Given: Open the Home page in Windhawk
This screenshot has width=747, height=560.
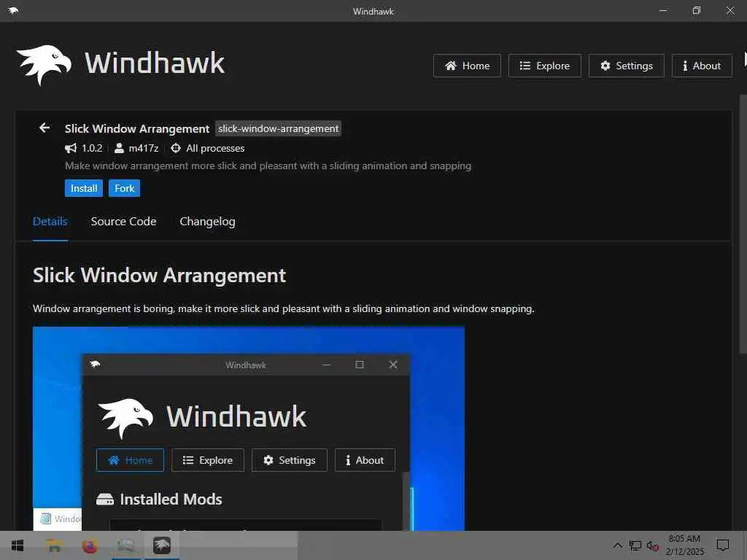Looking at the screenshot, I should click(467, 66).
